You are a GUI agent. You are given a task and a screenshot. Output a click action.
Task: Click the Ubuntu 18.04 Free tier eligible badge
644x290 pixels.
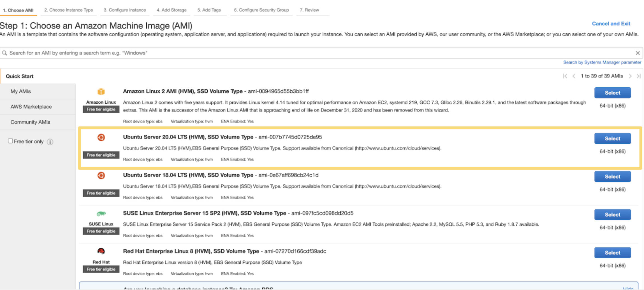coord(101,193)
